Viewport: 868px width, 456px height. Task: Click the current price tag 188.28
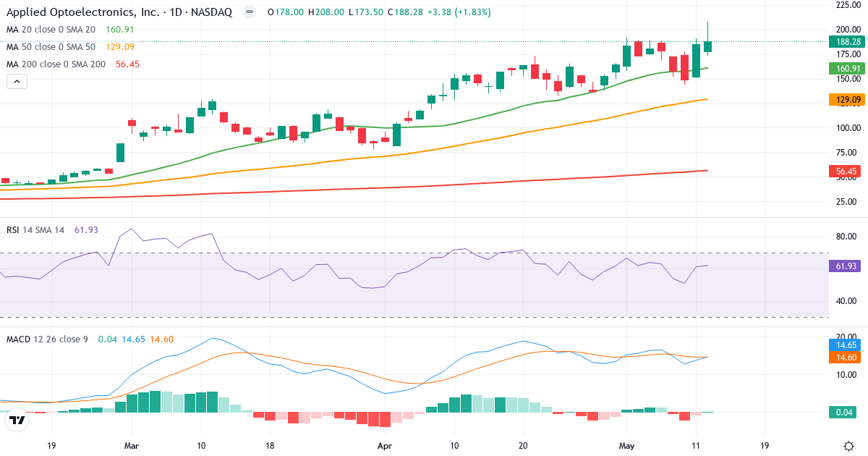(x=848, y=42)
